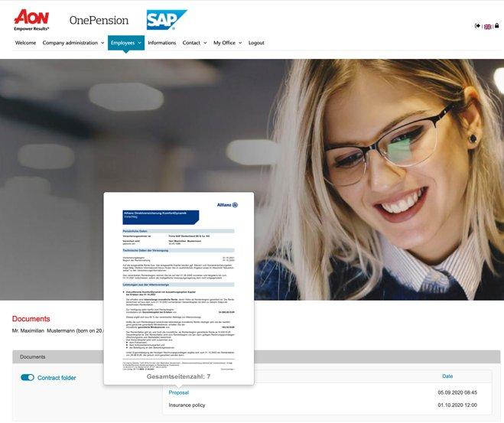Screen dimensions: 504x423
Task: Open the Proposal document link
Action: 179,392
